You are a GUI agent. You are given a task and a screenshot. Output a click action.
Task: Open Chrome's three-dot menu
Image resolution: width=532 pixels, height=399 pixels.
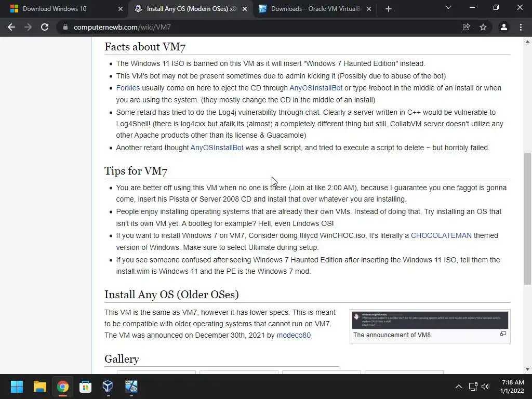pos(521,27)
